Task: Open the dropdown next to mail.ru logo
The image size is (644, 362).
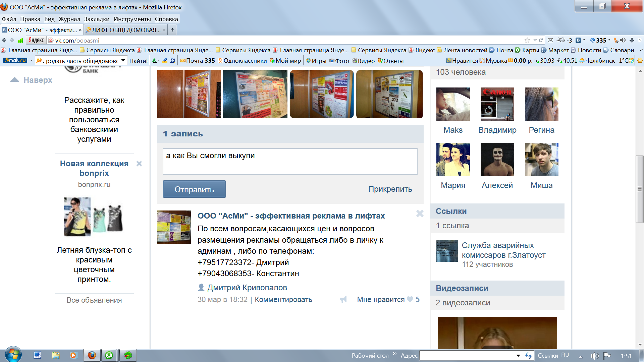Action: [32, 61]
